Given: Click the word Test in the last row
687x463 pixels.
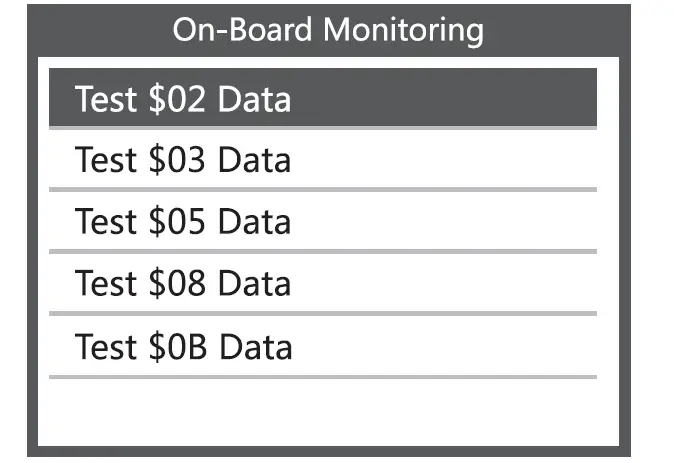Looking at the screenshot, I should click(106, 347).
